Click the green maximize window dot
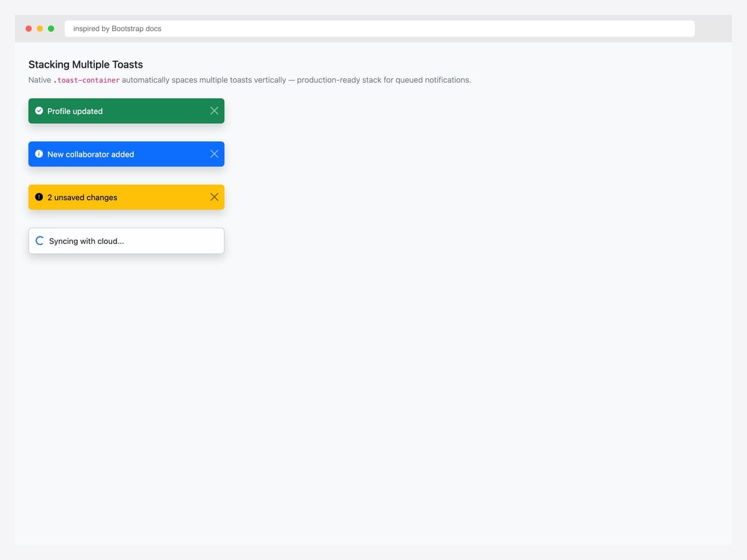The height and width of the screenshot is (560, 747). click(51, 29)
